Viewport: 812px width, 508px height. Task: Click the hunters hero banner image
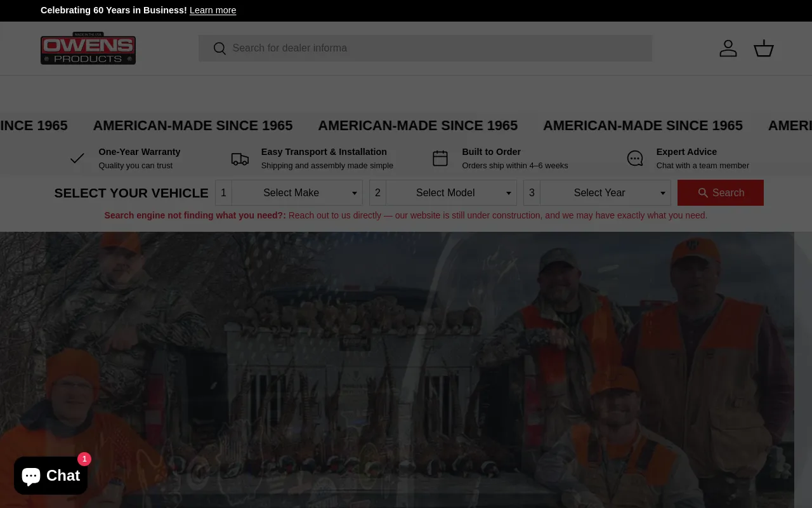tap(397, 370)
